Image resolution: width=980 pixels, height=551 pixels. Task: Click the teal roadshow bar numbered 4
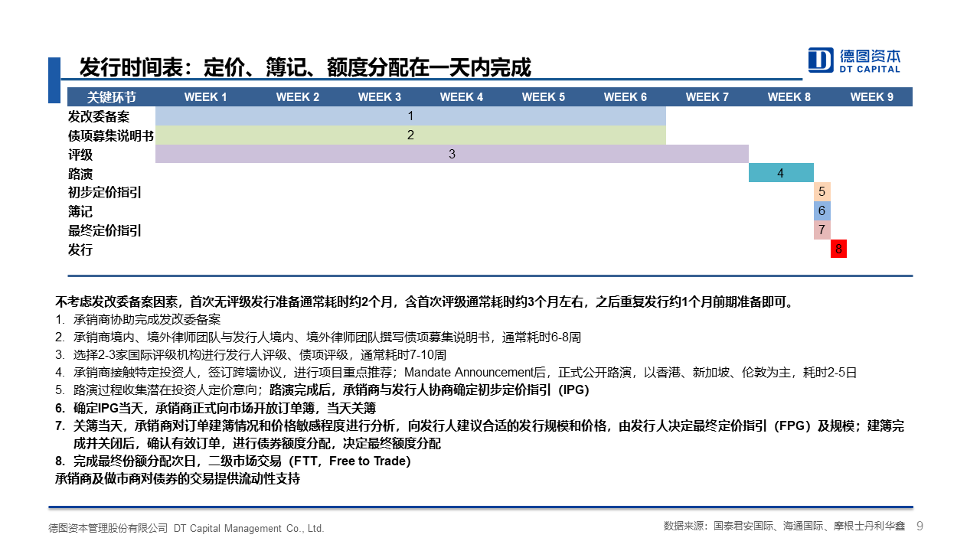click(x=781, y=173)
